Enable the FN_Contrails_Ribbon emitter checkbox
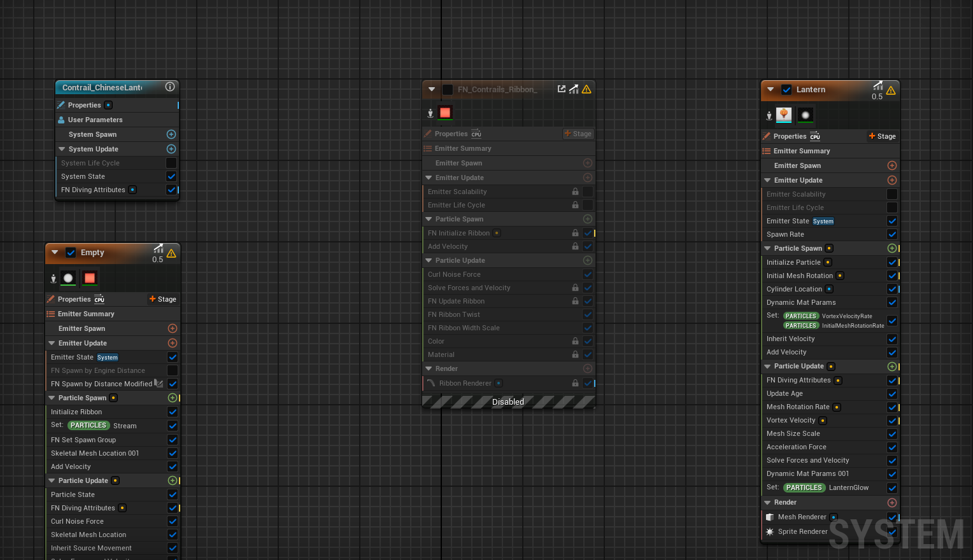This screenshot has width=973, height=560. [x=448, y=90]
